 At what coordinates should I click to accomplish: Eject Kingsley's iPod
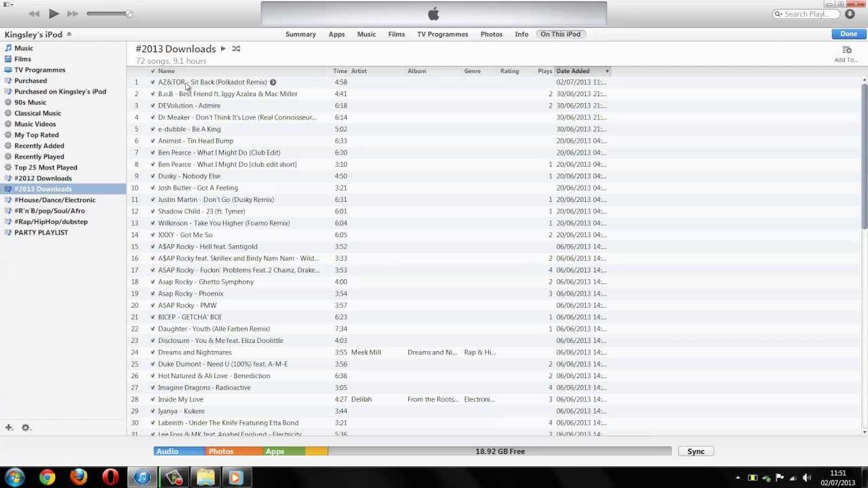[x=68, y=34]
